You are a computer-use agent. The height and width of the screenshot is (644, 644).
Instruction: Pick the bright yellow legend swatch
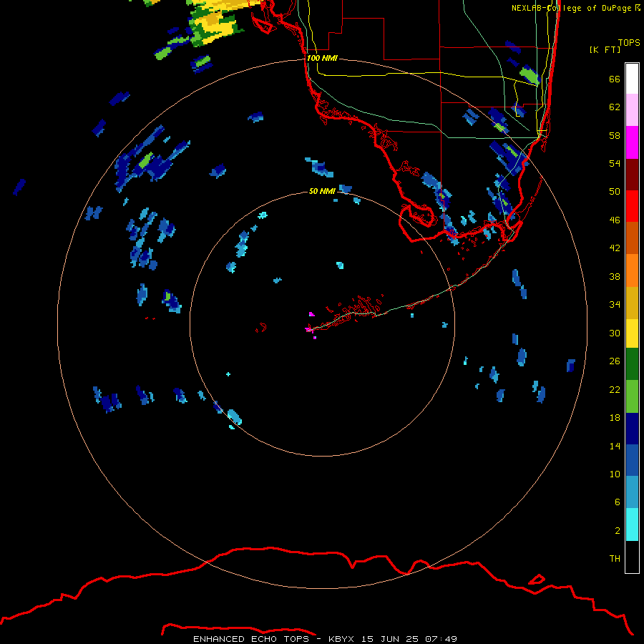(x=632, y=333)
